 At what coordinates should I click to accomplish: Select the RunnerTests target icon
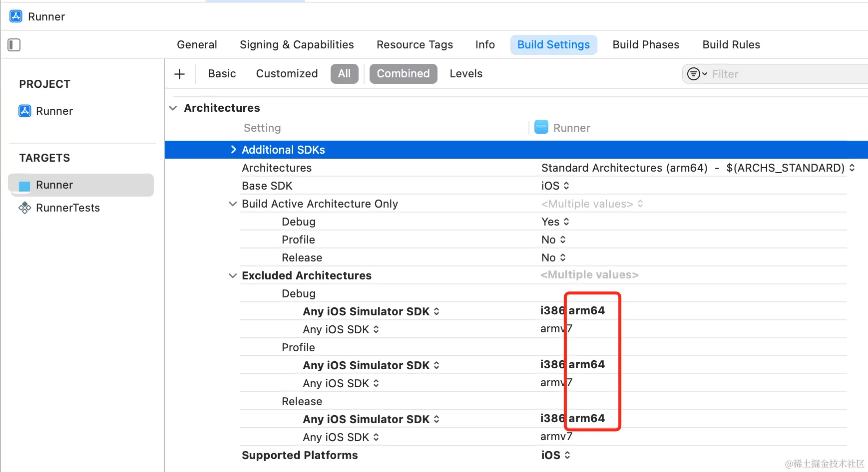click(25, 208)
